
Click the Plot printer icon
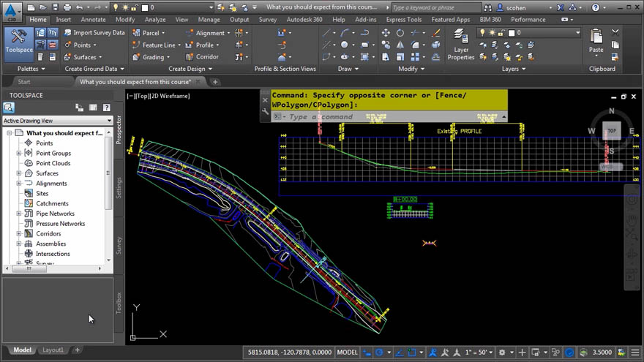(67, 7)
